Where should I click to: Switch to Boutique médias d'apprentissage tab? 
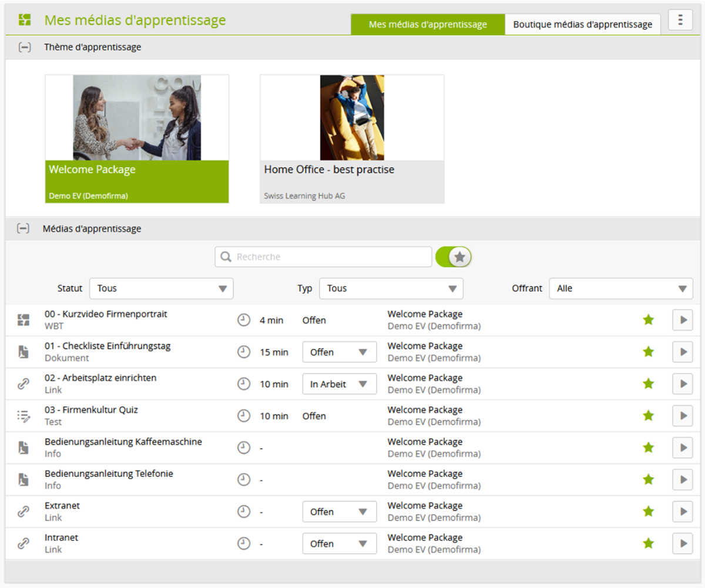[x=582, y=25]
